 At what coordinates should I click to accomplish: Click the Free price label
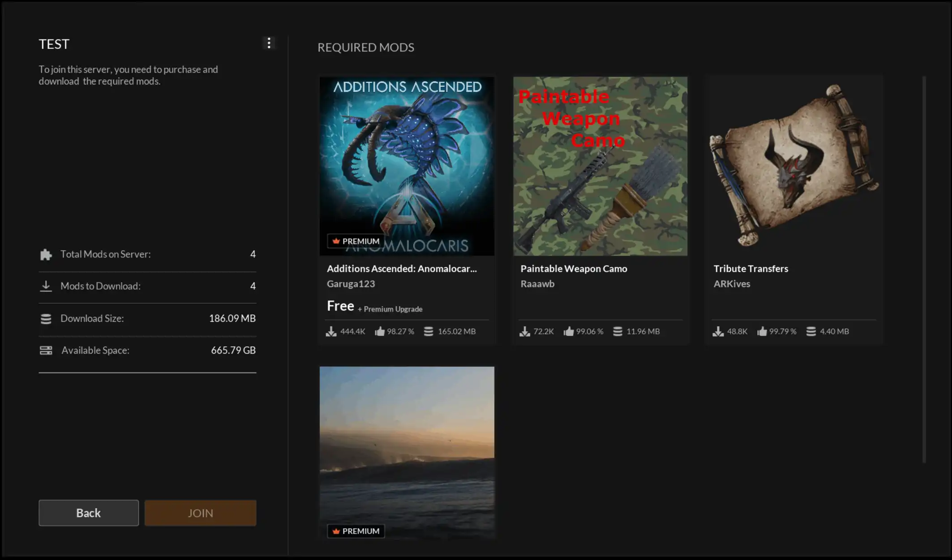click(x=340, y=306)
